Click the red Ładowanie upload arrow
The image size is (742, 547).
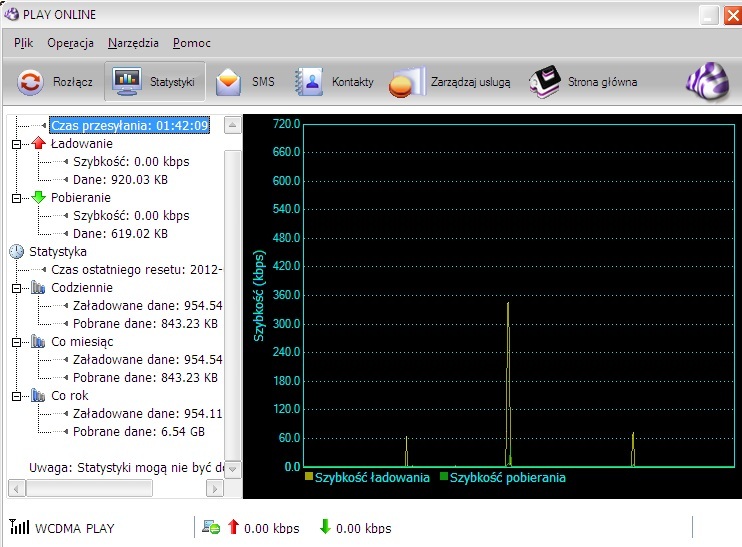coord(39,143)
